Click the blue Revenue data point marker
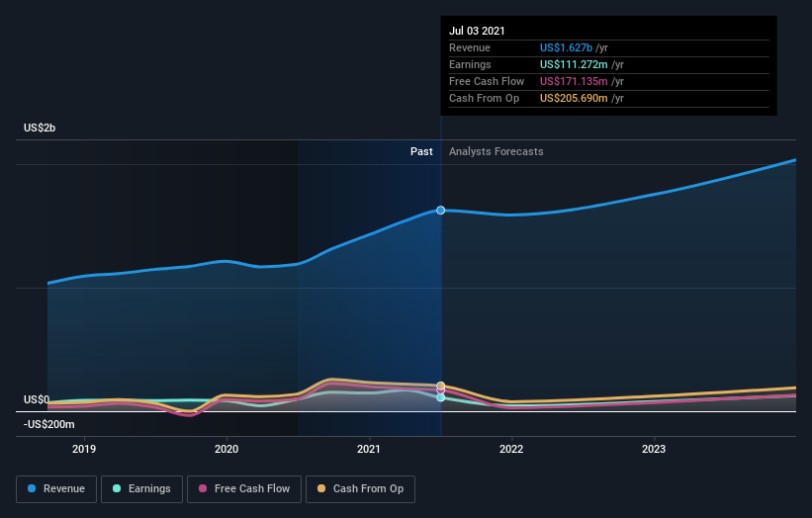812x518 pixels. pos(441,211)
